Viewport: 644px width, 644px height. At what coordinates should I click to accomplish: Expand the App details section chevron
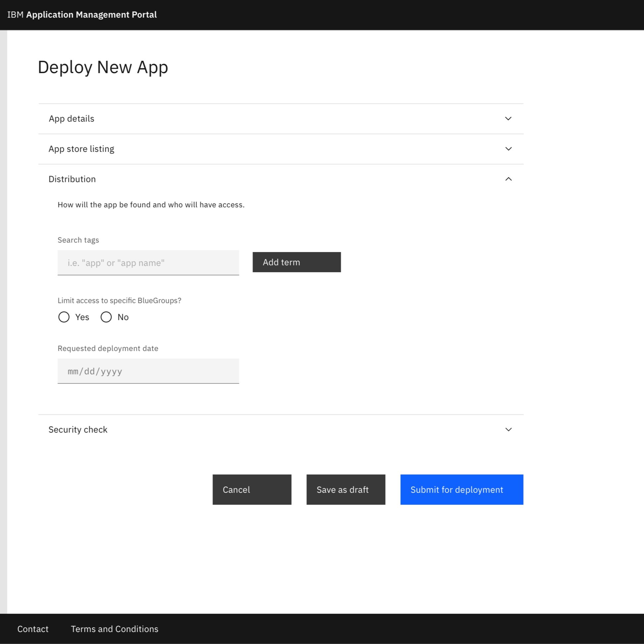coord(508,119)
